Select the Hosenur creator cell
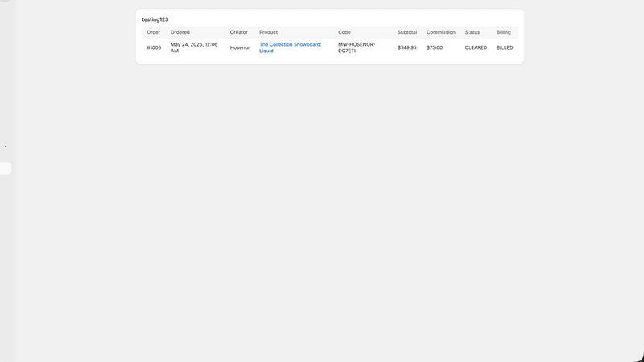This screenshot has height=362, width=644. (x=240, y=47)
